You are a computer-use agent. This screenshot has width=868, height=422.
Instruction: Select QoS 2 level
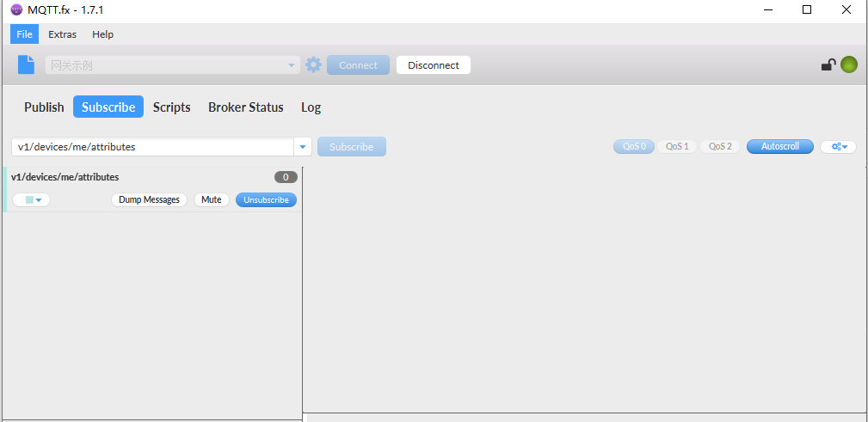coord(720,147)
